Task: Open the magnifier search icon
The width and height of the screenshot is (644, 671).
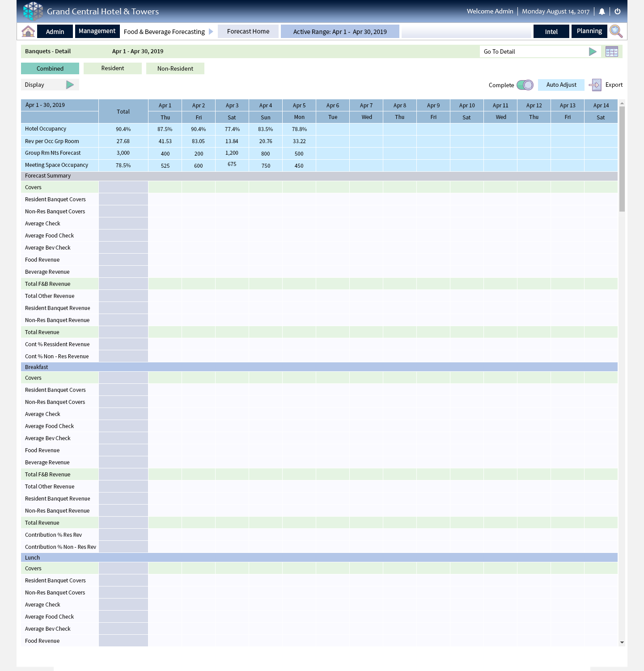Action: (x=616, y=31)
